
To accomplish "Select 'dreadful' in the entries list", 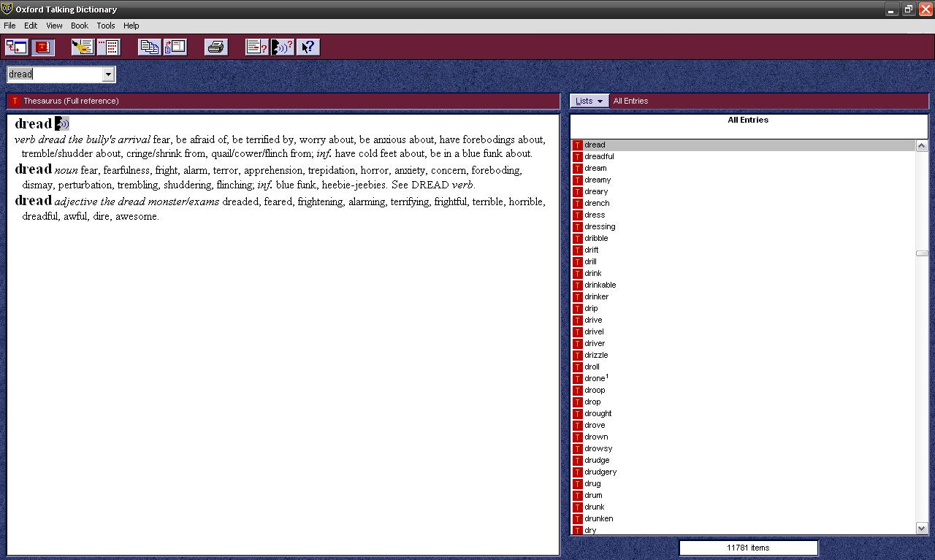I will pos(599,156).
